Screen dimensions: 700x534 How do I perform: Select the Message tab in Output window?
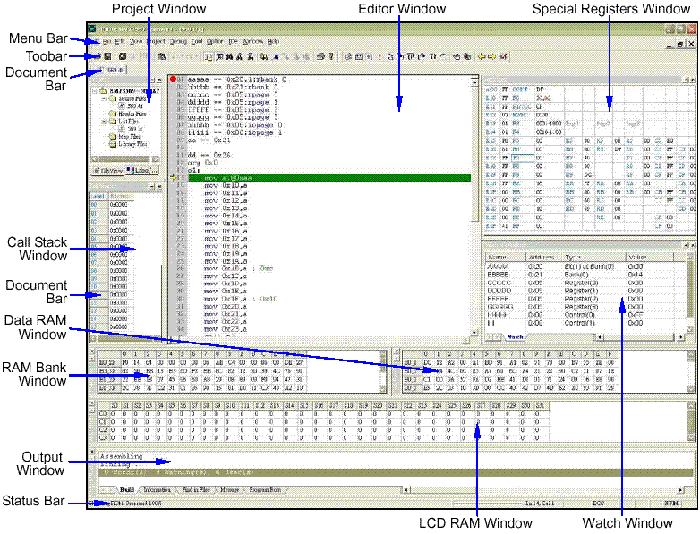click(x=229, y=490)
